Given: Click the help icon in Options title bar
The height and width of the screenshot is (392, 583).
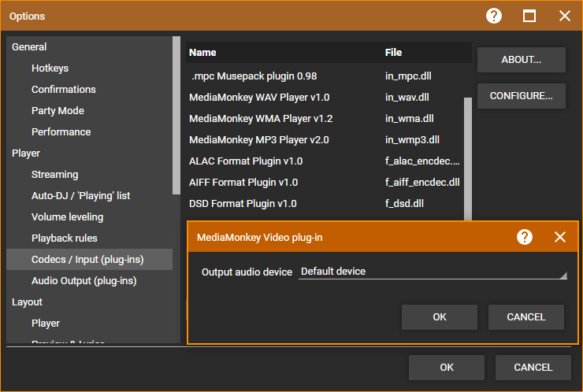Looking at the screenshot, I should tap(494, 16).
